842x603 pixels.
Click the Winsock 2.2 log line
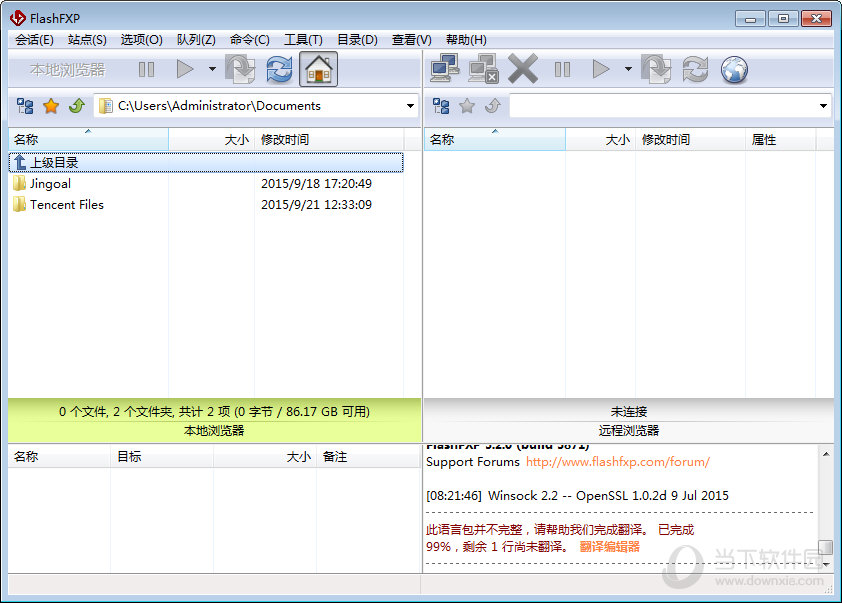[577, 496]
